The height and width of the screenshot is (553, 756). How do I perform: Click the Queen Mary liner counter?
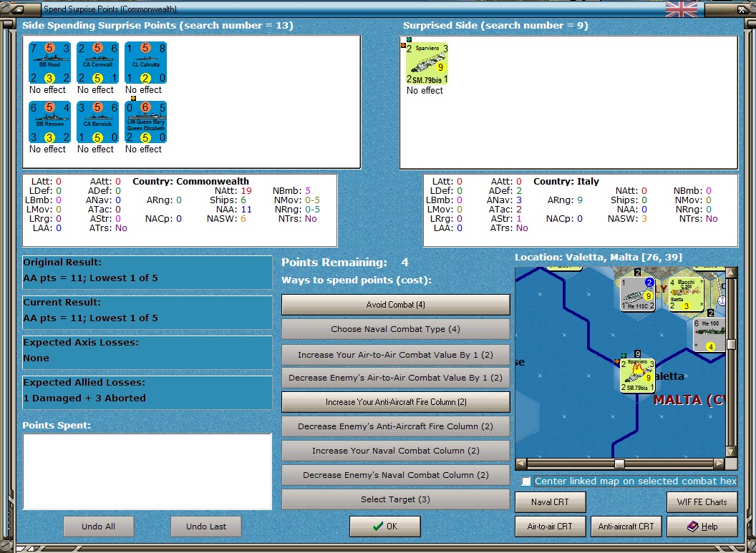click(x=145, y=122)
